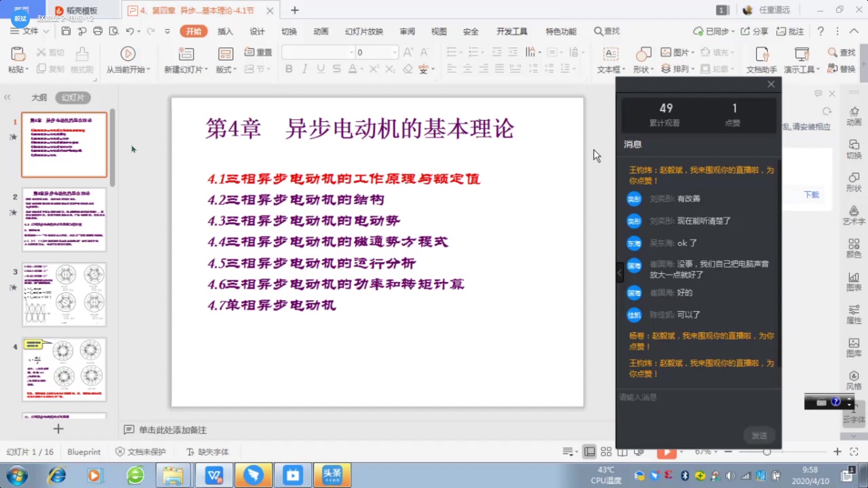Adjust the zoom slider handle
Screen dimensions: 868x488
767,451
